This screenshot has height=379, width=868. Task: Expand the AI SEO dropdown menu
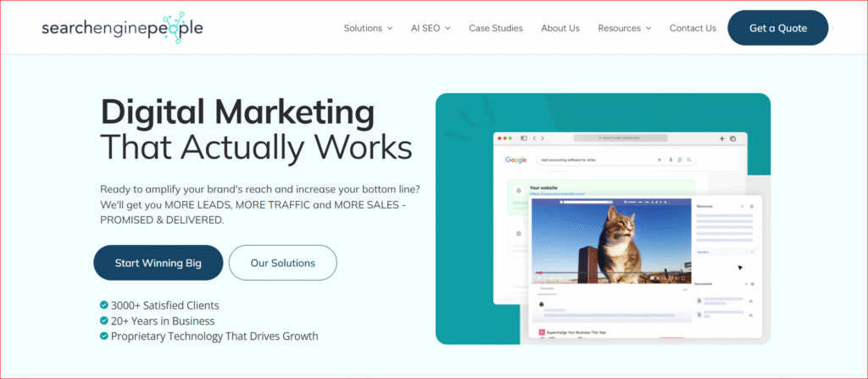[431, 28]
